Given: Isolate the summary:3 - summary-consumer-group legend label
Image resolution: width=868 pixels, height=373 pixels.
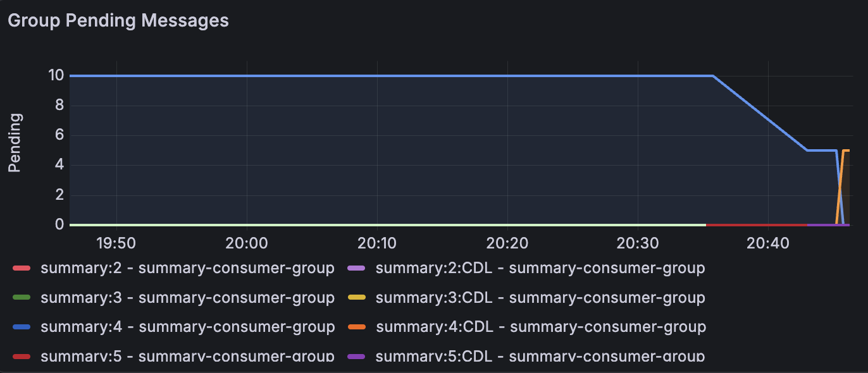Looking at the screenshot, I should tap(187, 298).
